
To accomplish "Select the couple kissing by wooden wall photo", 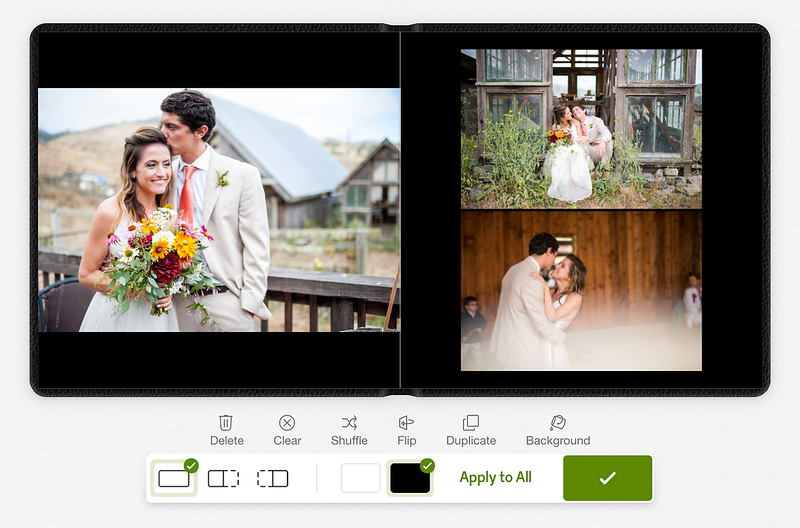I will (x=581, y=291).
